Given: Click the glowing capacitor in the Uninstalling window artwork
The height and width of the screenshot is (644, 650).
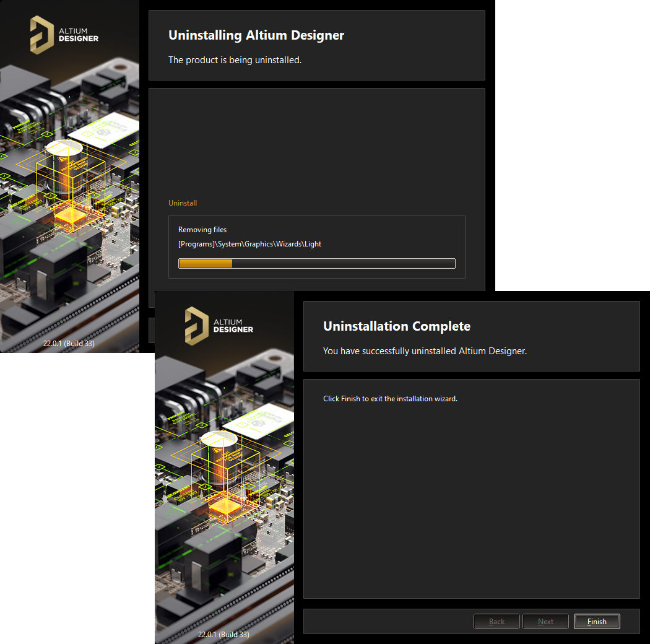Looking at the screenshot, I should pyautogui.click(x=64, y=168).
